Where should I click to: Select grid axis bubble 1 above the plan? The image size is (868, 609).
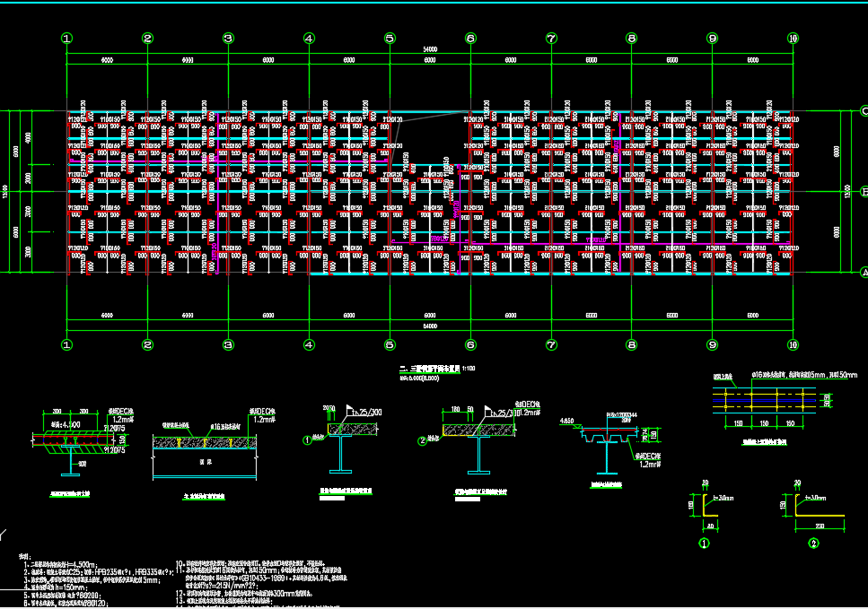tap(67, 39)
